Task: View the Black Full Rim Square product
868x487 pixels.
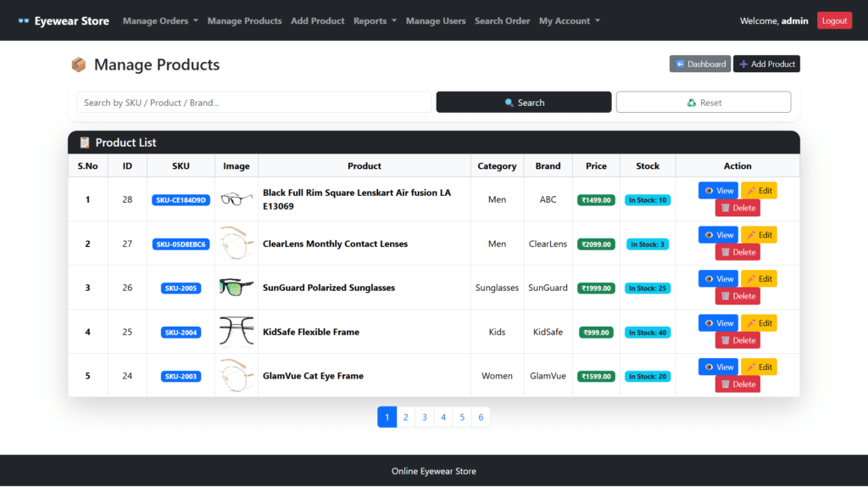Action: coord(718,191)
